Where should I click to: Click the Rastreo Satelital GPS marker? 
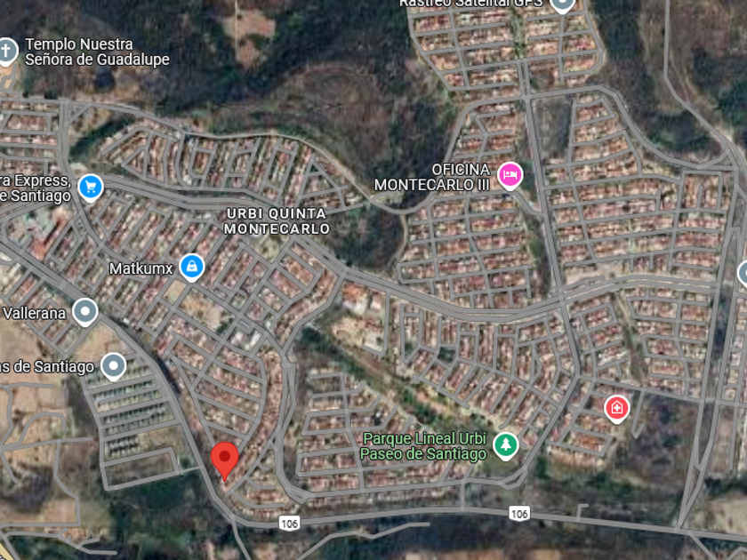pos(562,5)
